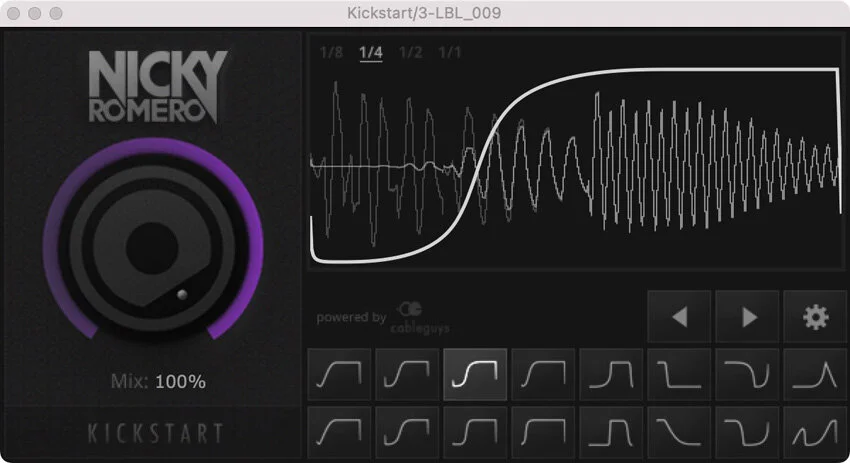The height and width of the screenshot is (463, 850).
Task: Select seventh dip-curve preset in top row
Action: point(748,375)
